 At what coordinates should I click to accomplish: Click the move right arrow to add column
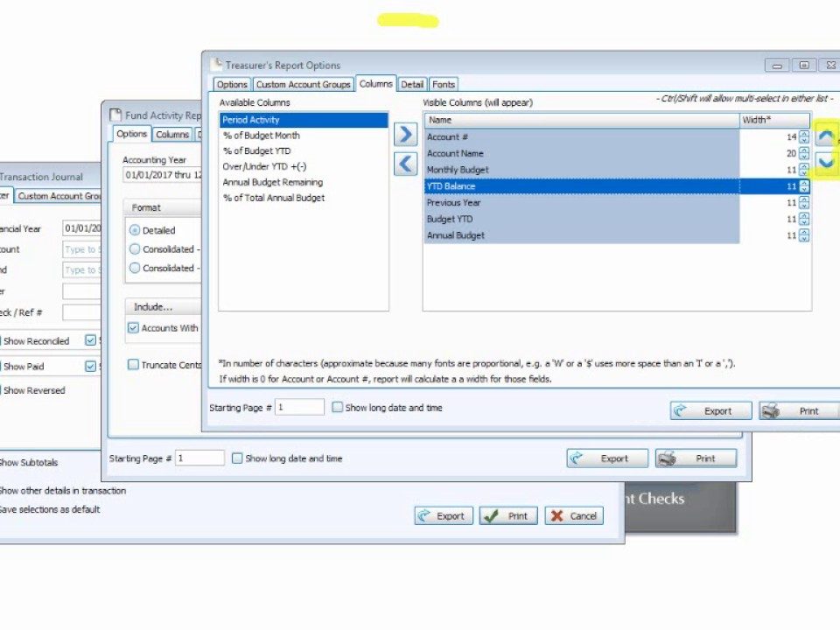pyautogui.click(x=405, y=135)
